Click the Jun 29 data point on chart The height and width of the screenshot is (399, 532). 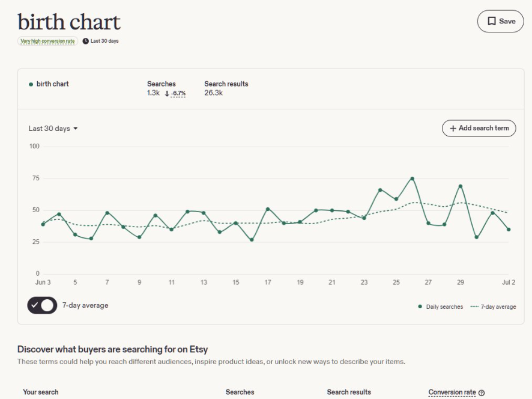461,186
